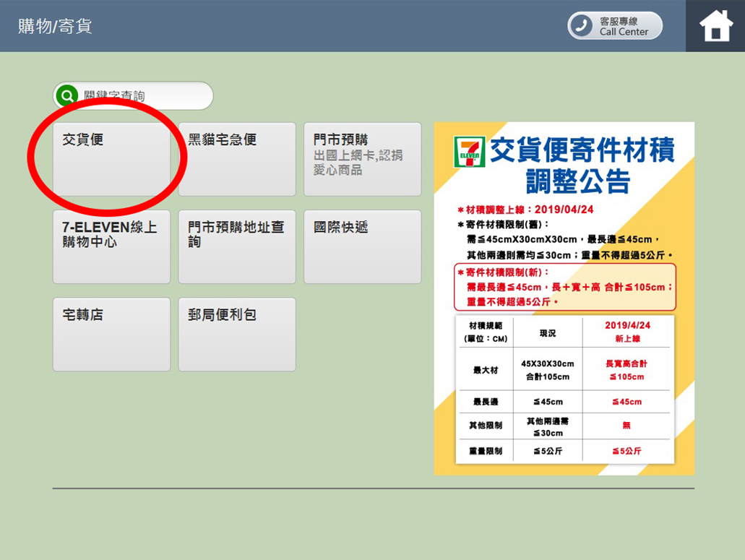The image size is (745, 560).
Task: Tap the 購物/寄貨 page title
Action: coord(55,26)
